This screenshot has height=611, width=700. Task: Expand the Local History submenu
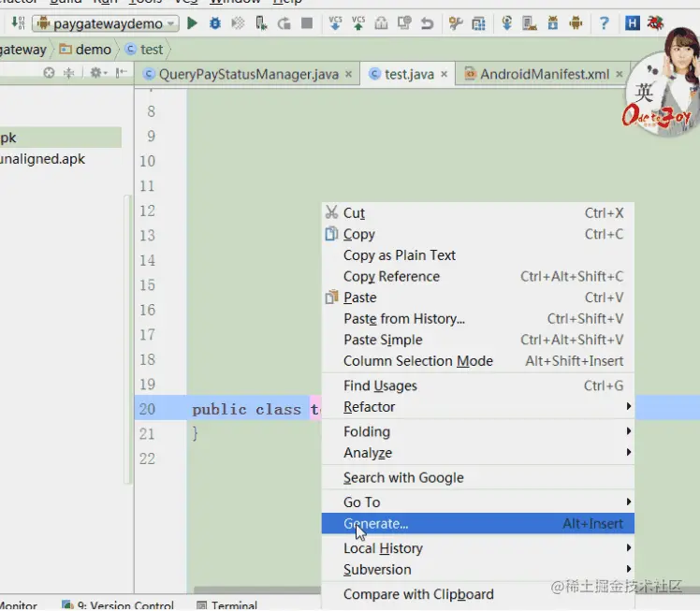pyautogui.click(x=477, y=548)
